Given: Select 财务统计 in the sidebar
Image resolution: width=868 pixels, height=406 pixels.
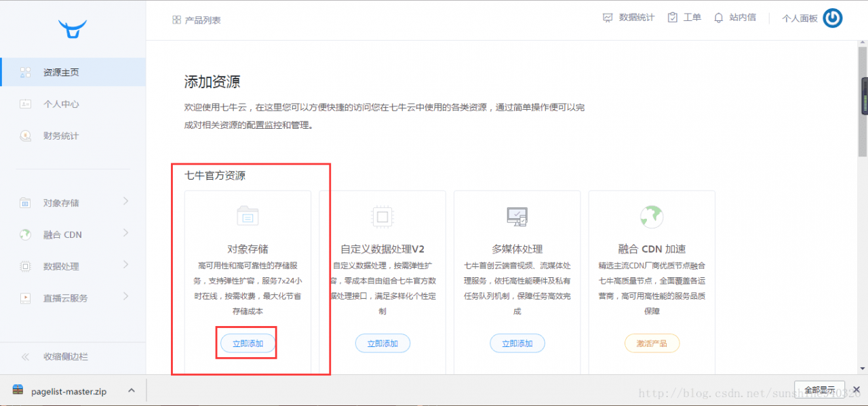Looking at the screenshot, I should point(73,136).
